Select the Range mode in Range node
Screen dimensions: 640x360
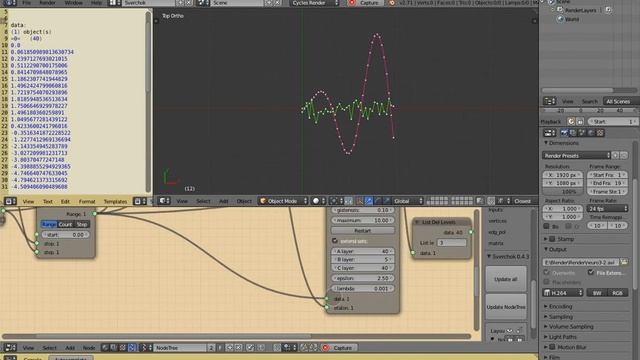49,224
